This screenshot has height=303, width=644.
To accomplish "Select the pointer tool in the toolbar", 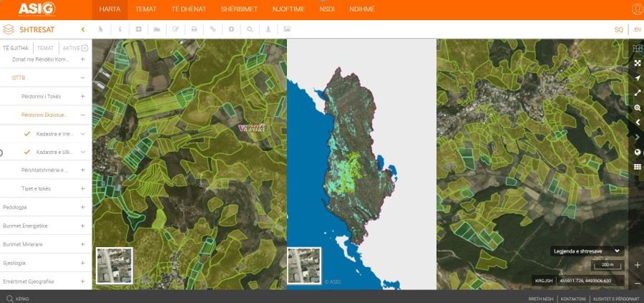I will [101, 29].
